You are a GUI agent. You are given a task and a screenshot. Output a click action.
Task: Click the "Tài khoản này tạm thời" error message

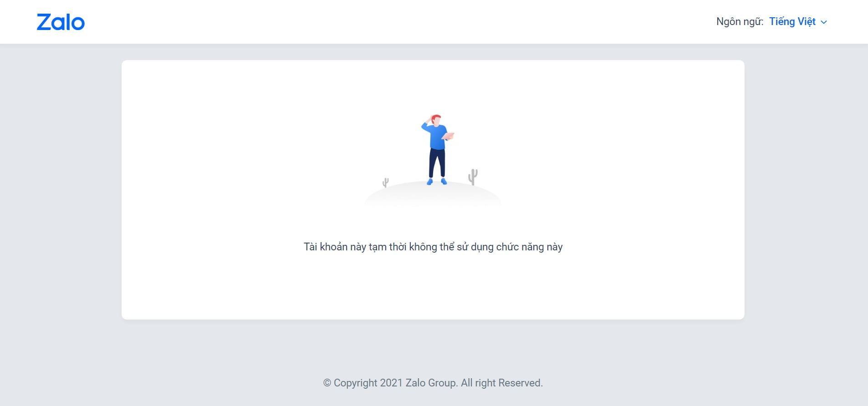tap(355, 247)
